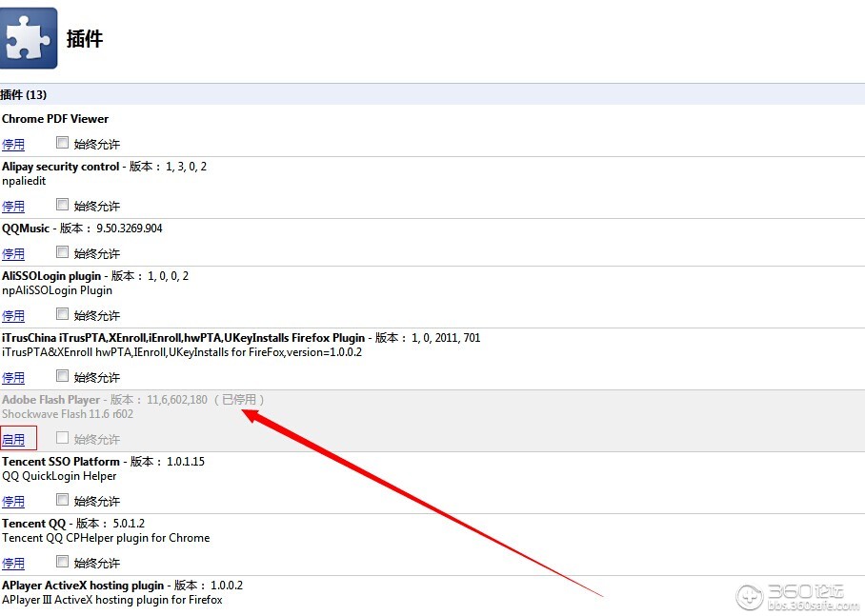Check 始终允许 for Chrome PDF Viewer

pos(62,143)
